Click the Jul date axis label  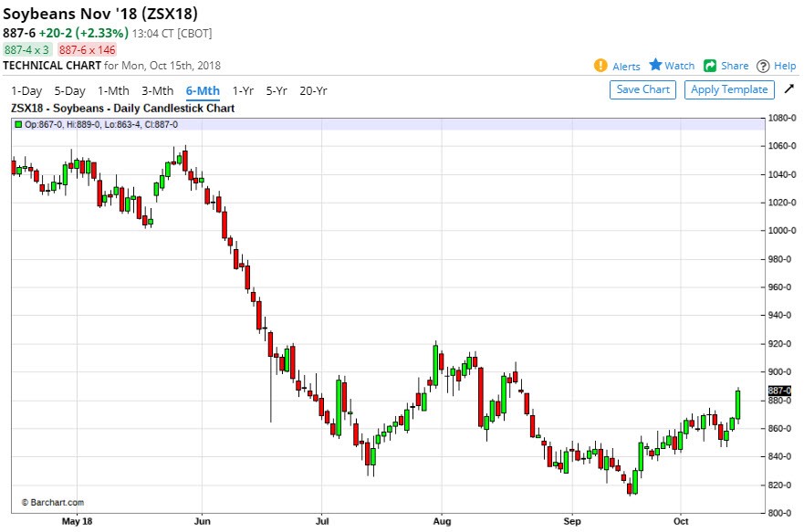pyautogui.click(x=322, y=522)
